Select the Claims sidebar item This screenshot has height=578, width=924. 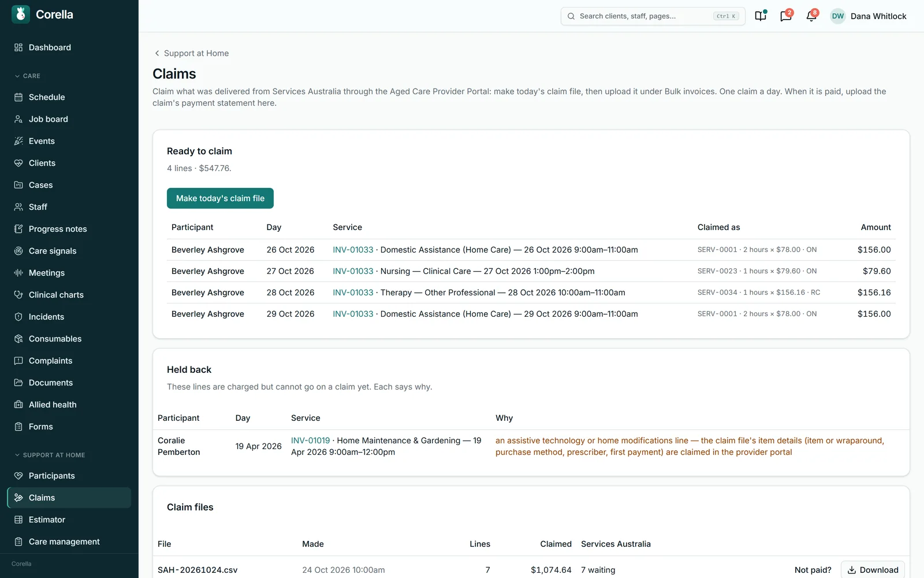(x=69, y=498)
